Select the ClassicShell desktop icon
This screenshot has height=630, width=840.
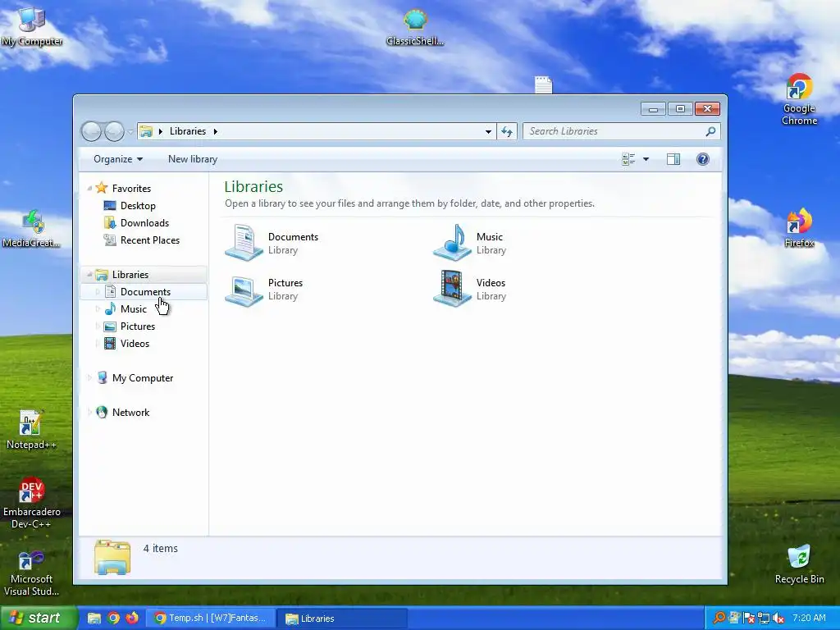[x=415, y=27]
